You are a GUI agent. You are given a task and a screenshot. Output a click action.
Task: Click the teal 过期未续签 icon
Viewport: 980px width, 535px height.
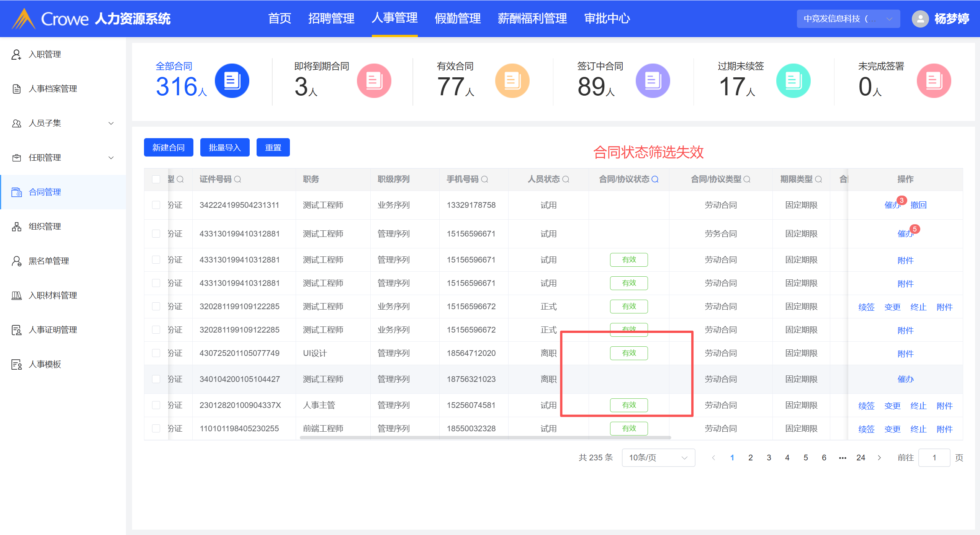coord(793,81)
